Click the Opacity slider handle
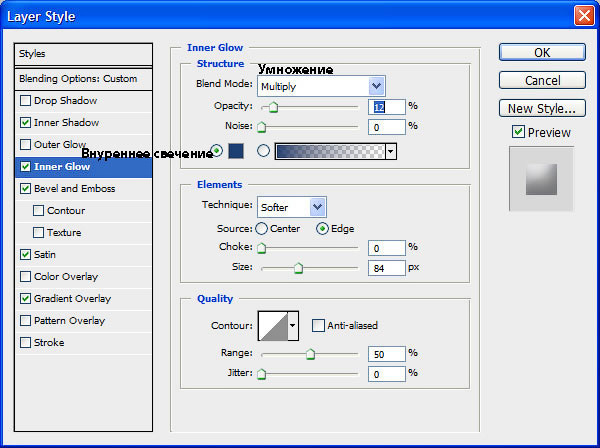The image size is (600, 448). point(273,107)
